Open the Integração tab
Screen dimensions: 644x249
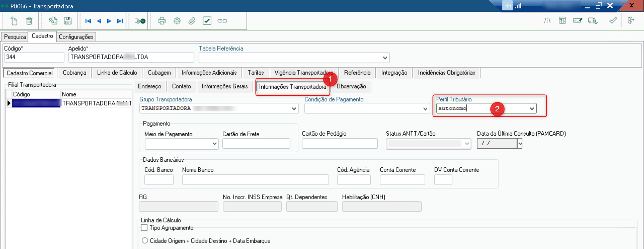click(394, 73)
